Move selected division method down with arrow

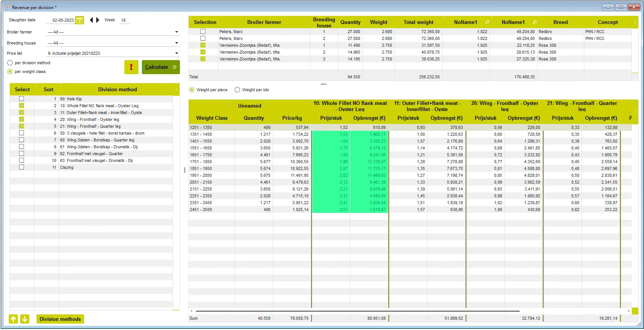(x=25, y=319)
